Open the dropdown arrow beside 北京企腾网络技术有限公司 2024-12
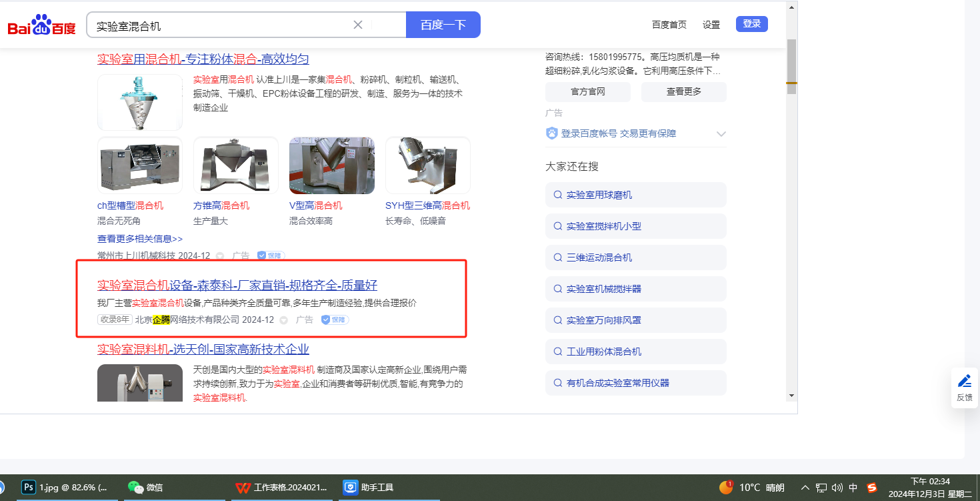Screen dimensions: 980x501 283,320
